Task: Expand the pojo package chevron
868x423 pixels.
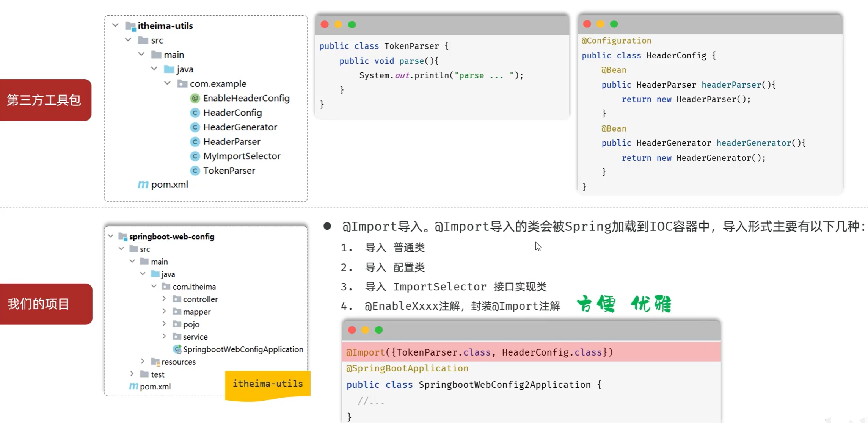Action: point(164,324)
